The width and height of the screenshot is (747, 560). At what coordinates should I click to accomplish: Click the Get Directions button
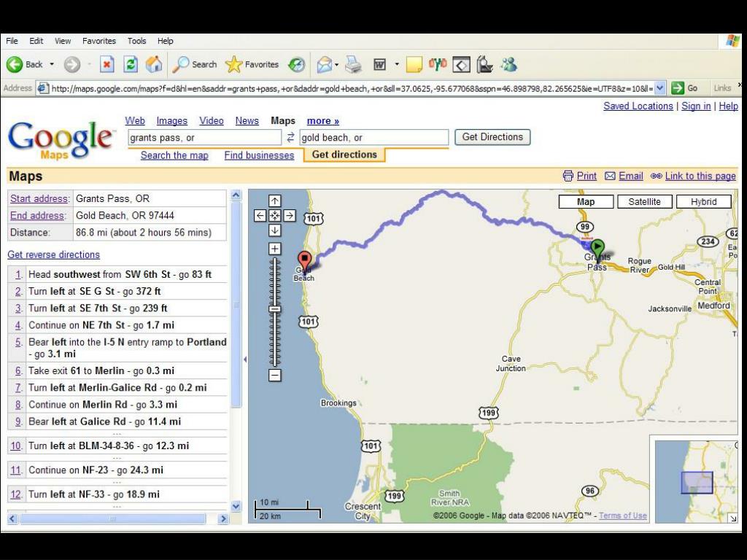492,137
